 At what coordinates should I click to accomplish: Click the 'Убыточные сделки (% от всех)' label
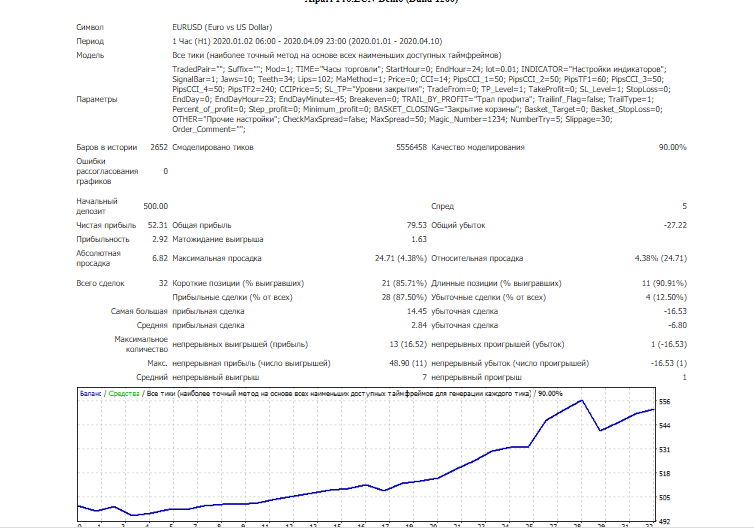point(488,297)
